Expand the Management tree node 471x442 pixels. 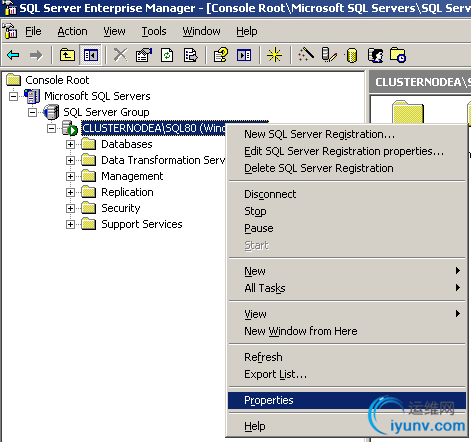[x=70, y=176]
